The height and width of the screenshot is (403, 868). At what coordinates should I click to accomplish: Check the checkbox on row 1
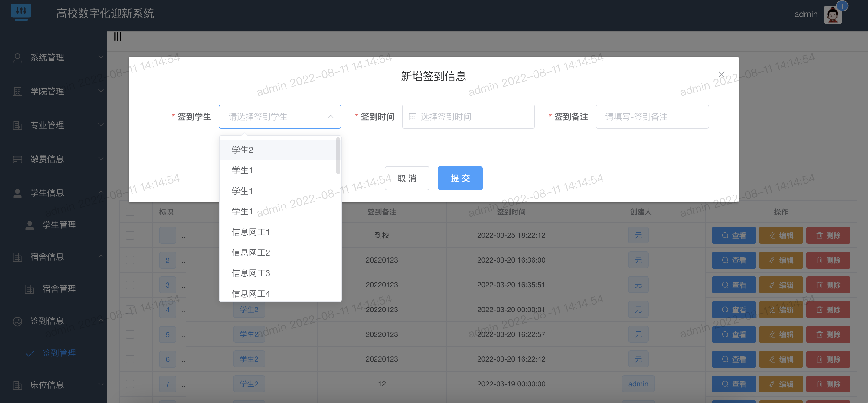coord(130,235)
